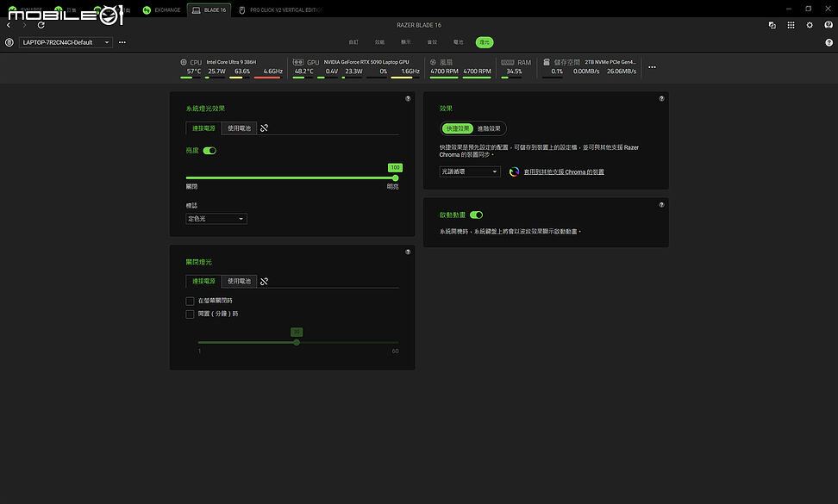The height and width of the screenshot is (504, 838).
Task: Open three-dot menu after storage stats
Action: tap(652, 67)
